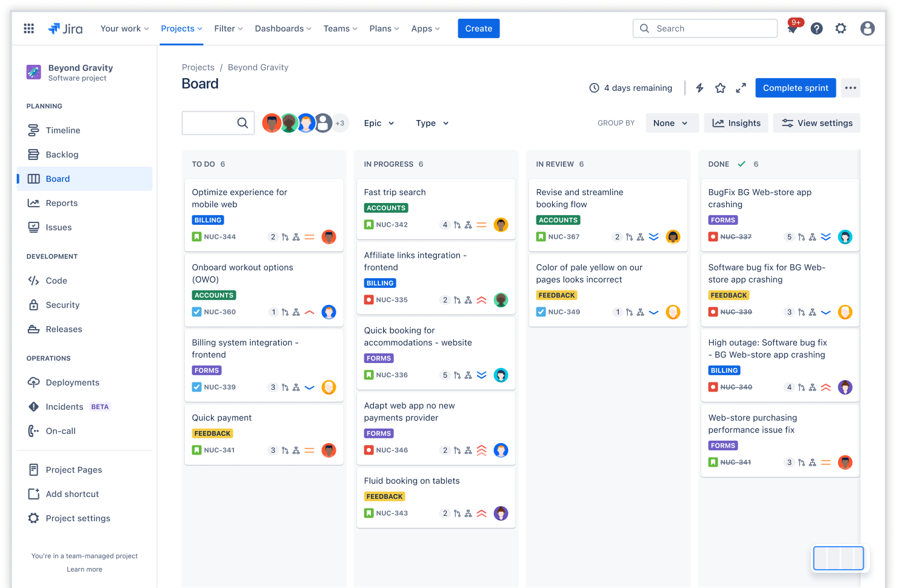Star this board as favorite
897x588 pixels.
pyautogui.click(x=720, y=88)
